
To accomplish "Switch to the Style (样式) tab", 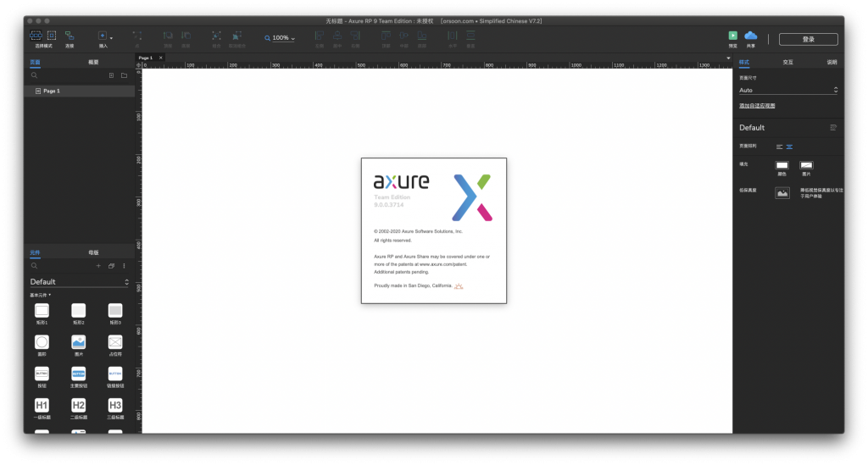I will [x=744, y=63].
